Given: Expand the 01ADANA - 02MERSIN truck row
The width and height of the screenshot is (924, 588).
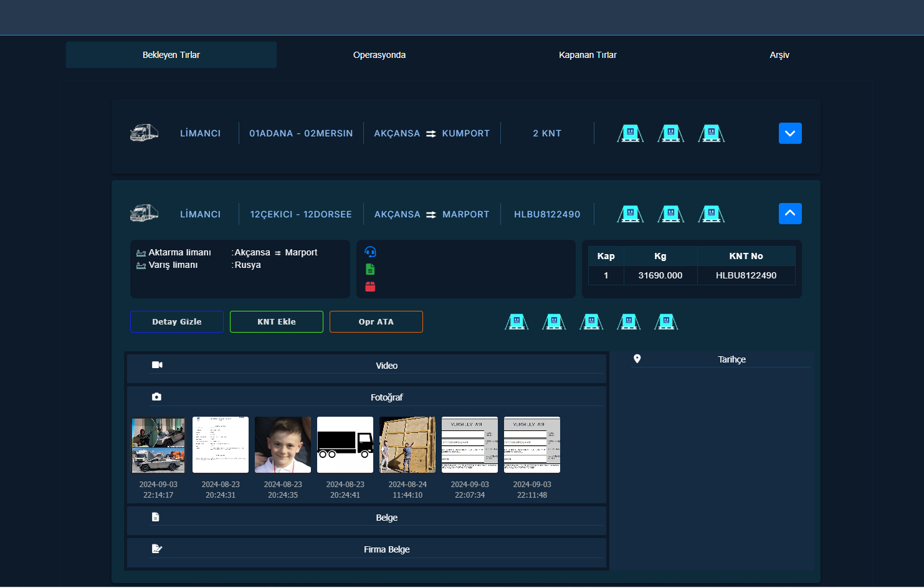Looking at the screenshot, I should (789, 133).
